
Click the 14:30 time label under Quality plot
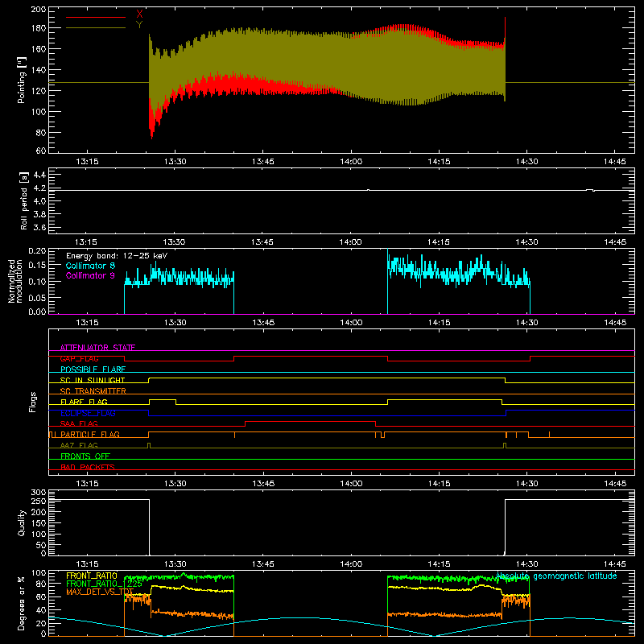click(x=527, y=564)
